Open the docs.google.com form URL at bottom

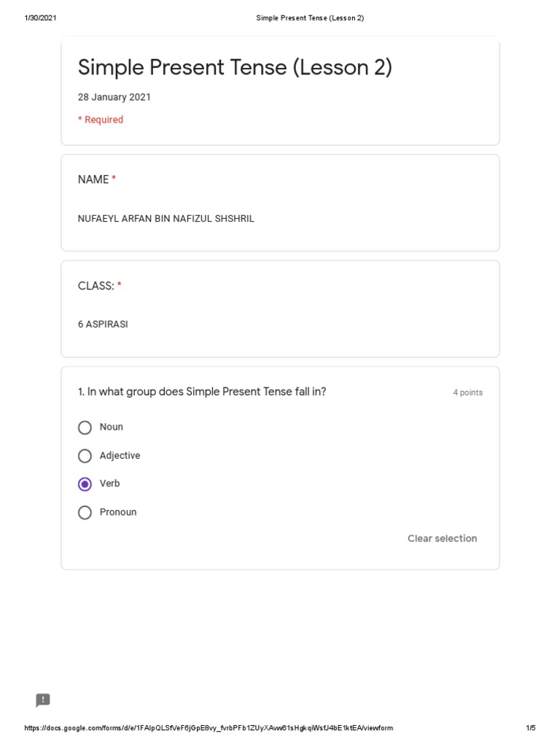coord(209,728)
